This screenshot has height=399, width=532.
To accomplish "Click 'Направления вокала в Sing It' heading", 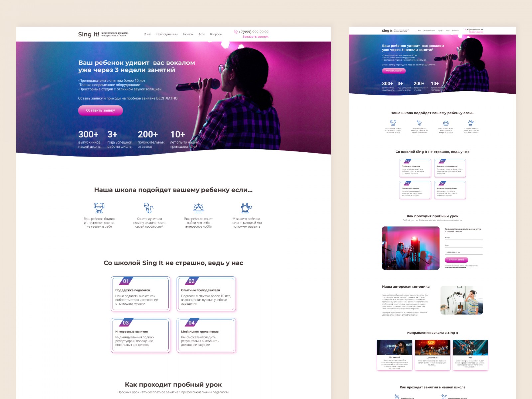I will pos(433,333).
